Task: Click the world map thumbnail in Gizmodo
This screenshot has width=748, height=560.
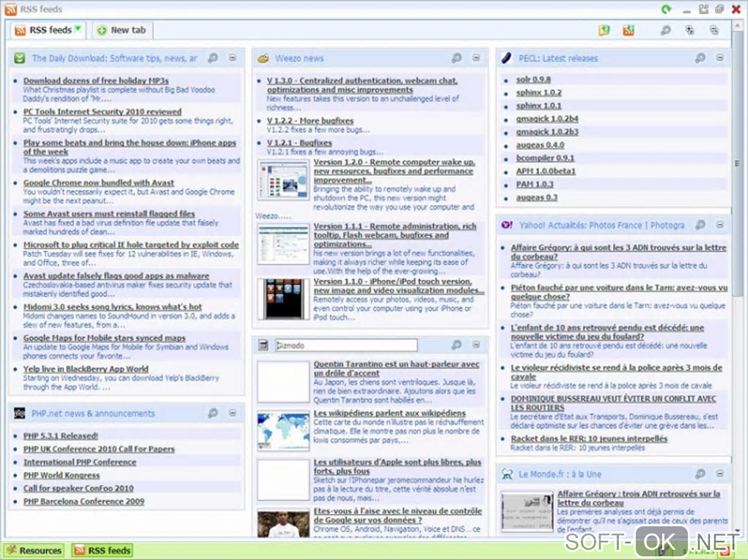Action: coord(283,431)
